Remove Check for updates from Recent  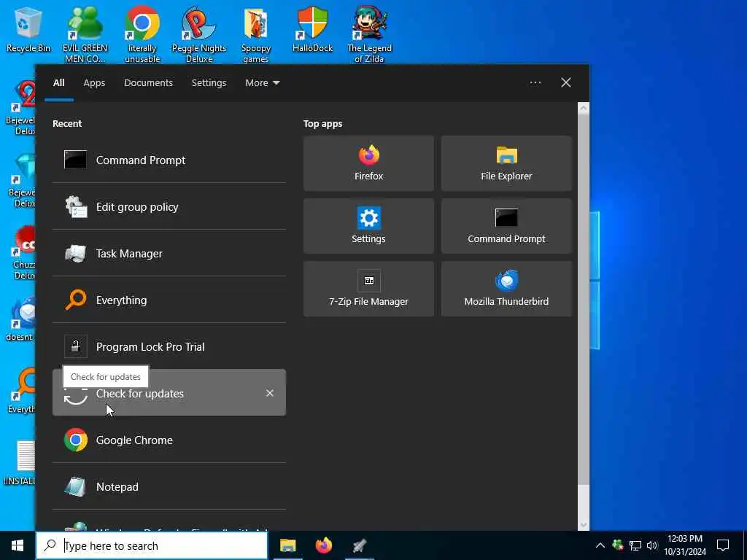click(x=270, y=393)
